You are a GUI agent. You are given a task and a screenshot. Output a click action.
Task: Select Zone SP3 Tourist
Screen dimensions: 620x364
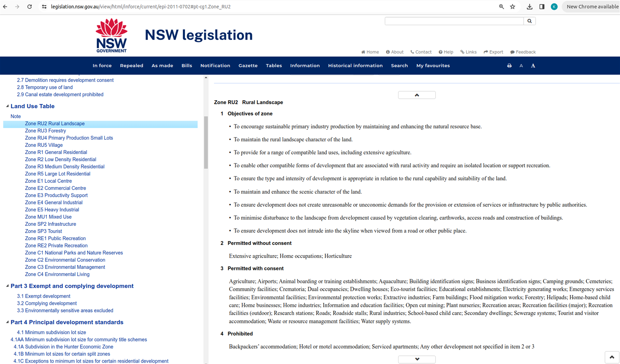coord(43,231)
